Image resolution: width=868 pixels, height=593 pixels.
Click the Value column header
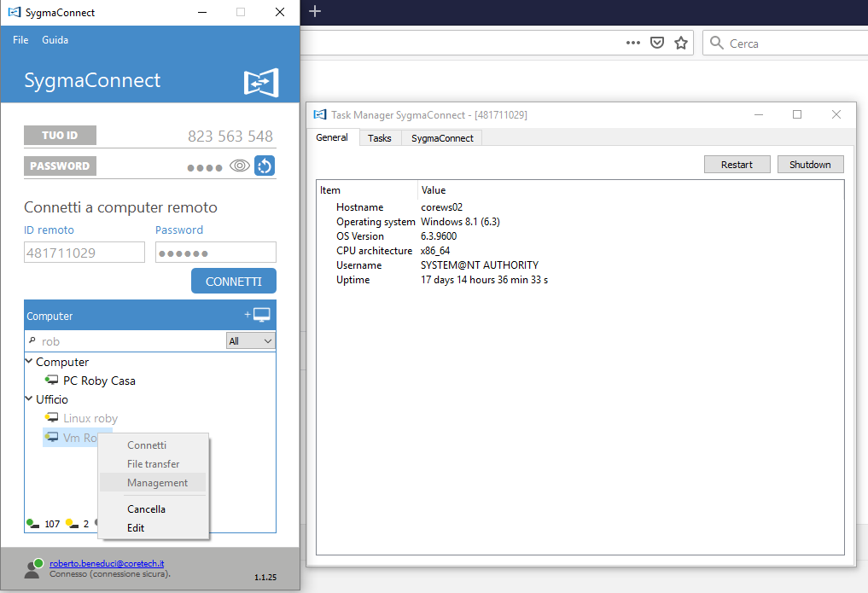tap(631, 189)
